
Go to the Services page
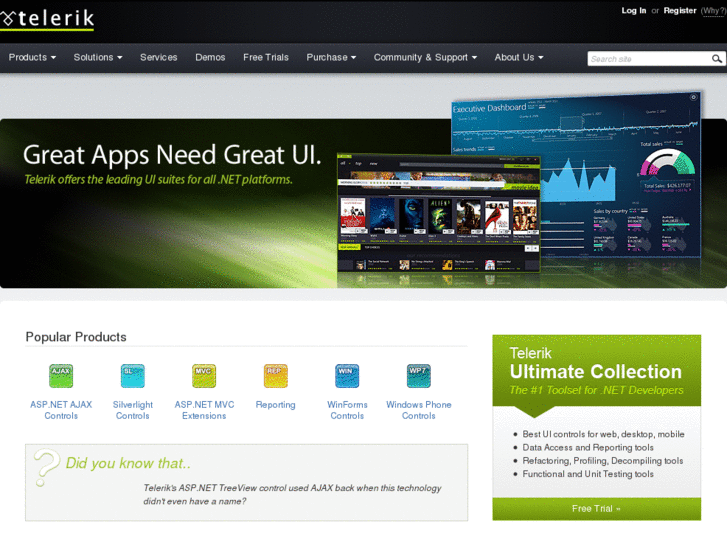tap(159, 58)
